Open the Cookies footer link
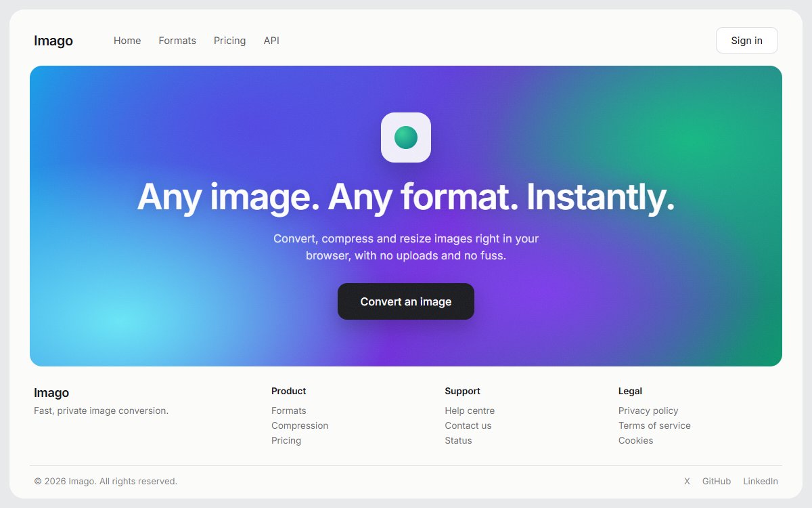Viewport: 812px width, 508px height. coord(636,440)
